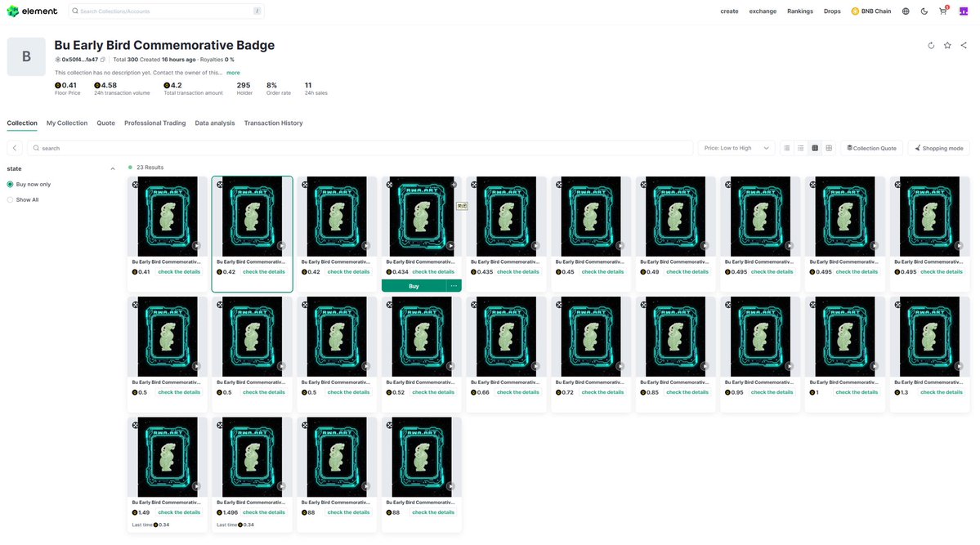Check the details of the 0.41 badge
The image size is (980, 545).
[x=179, y=272]
